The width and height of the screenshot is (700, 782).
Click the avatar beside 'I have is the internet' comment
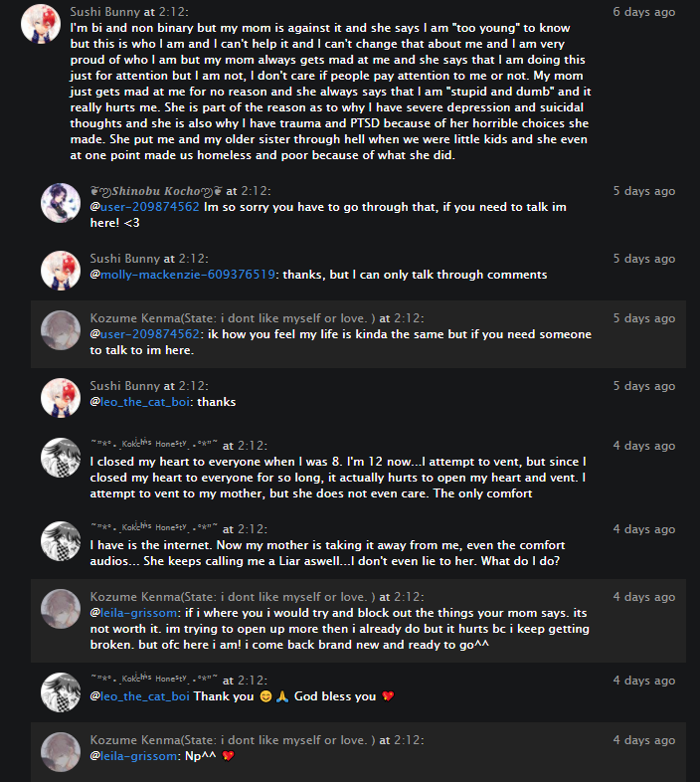(x=60, y=541)
